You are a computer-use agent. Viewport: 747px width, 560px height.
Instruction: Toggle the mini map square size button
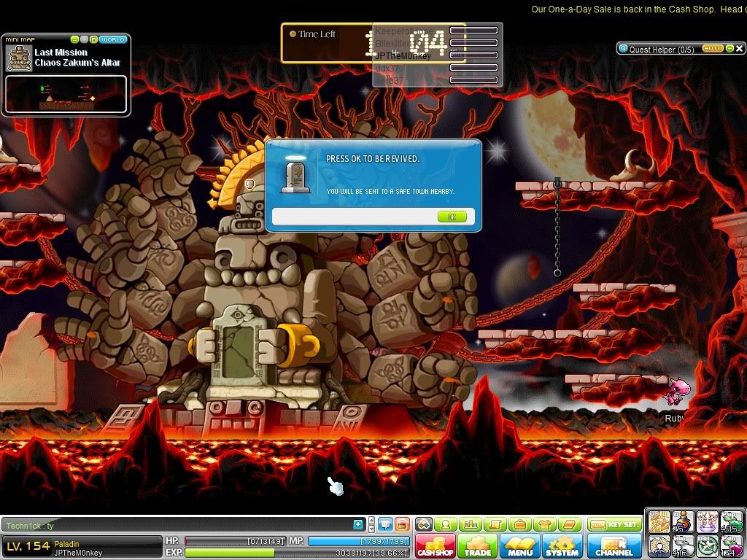[x=94, y=39]
